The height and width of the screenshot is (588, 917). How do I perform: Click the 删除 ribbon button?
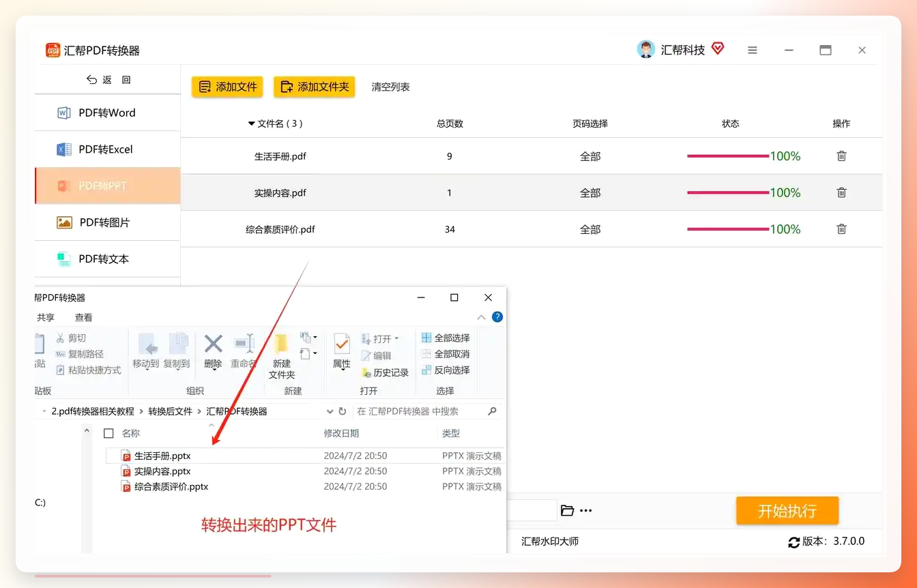[214, 351]
